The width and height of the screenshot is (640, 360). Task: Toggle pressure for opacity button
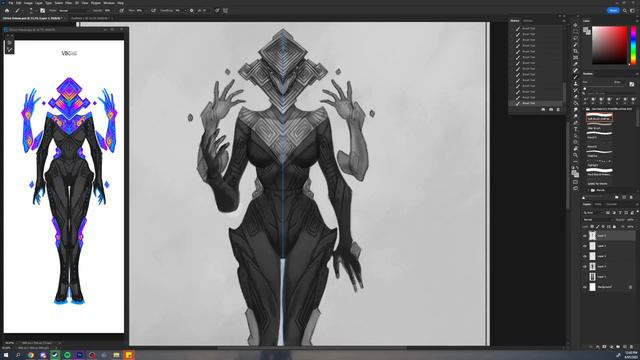(122, 11)
